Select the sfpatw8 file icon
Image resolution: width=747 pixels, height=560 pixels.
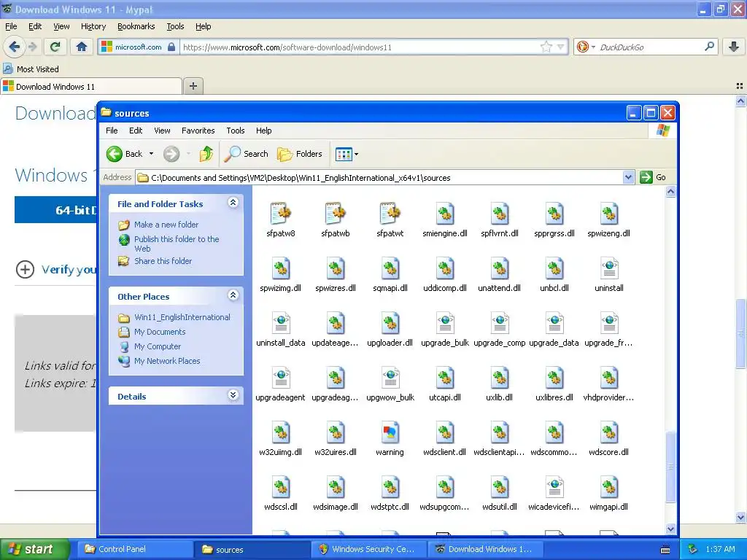(x=281, y=214)
